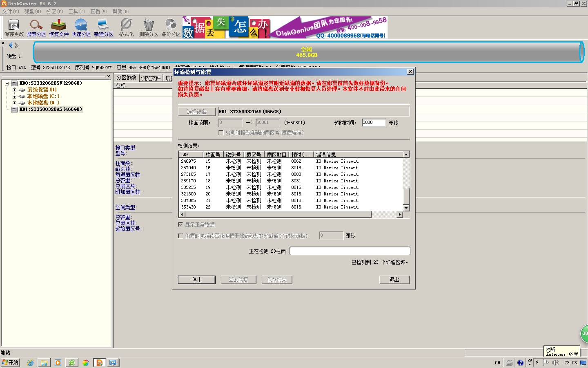Expand the 本地磁盘 (D:) node
588x368 pixels.
(14, 103)
